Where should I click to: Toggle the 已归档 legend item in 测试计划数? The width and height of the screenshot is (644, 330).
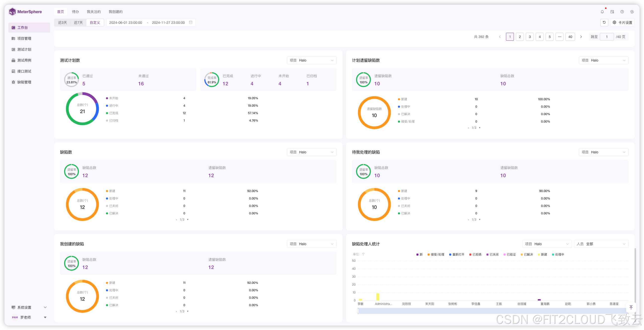point(112,120)
